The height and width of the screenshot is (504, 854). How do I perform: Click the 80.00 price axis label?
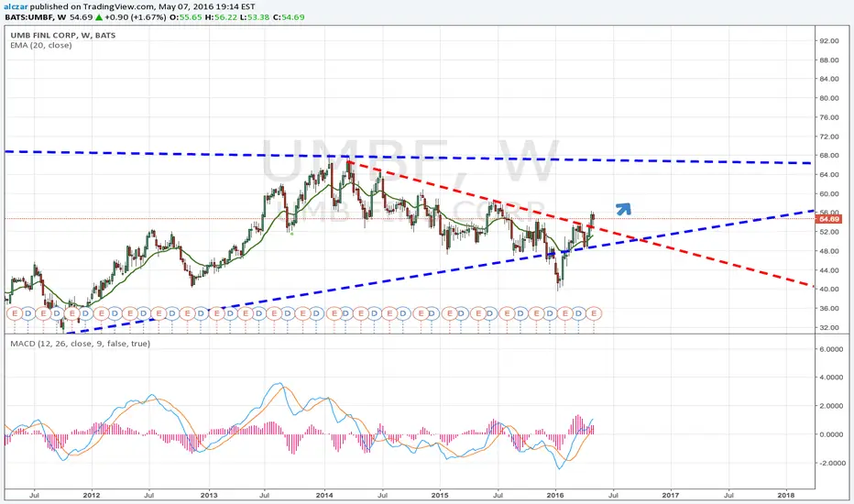pos(829,98)
